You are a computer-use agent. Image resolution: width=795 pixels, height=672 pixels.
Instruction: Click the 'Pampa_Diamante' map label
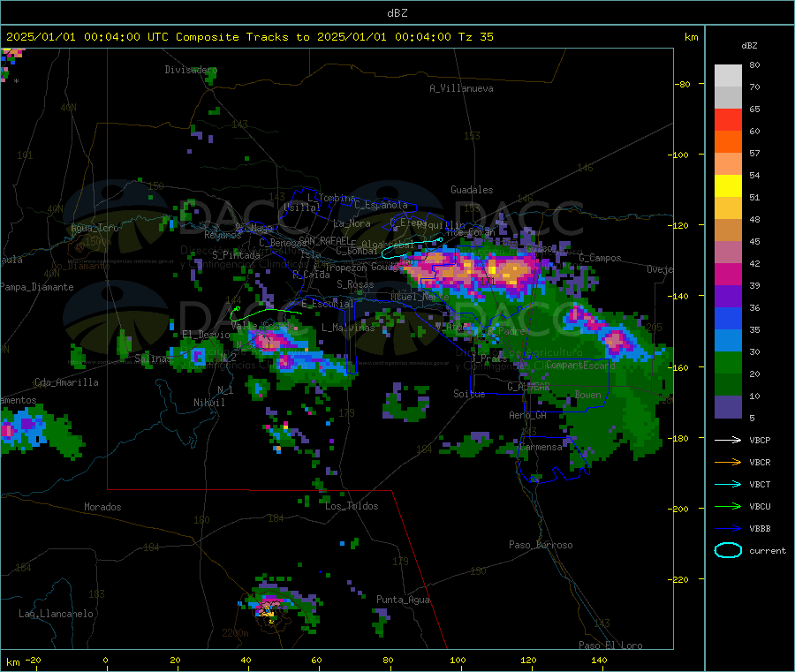(x=37, y=287)
